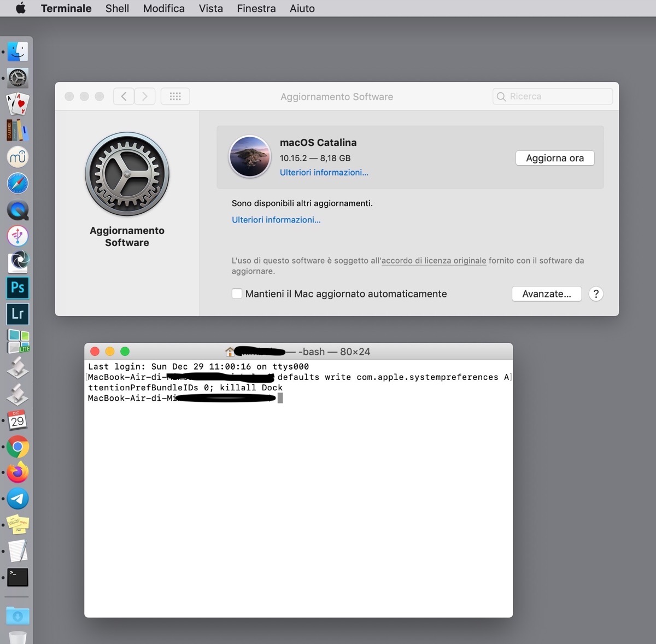The height and width of the screenshot is (644, 656).
Task: Open the Modifica menu
Action: [163, 8]
